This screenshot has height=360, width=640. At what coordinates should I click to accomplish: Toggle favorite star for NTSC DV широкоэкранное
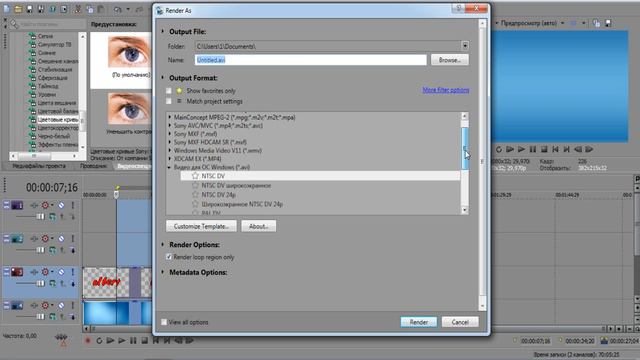coord(195,185)
